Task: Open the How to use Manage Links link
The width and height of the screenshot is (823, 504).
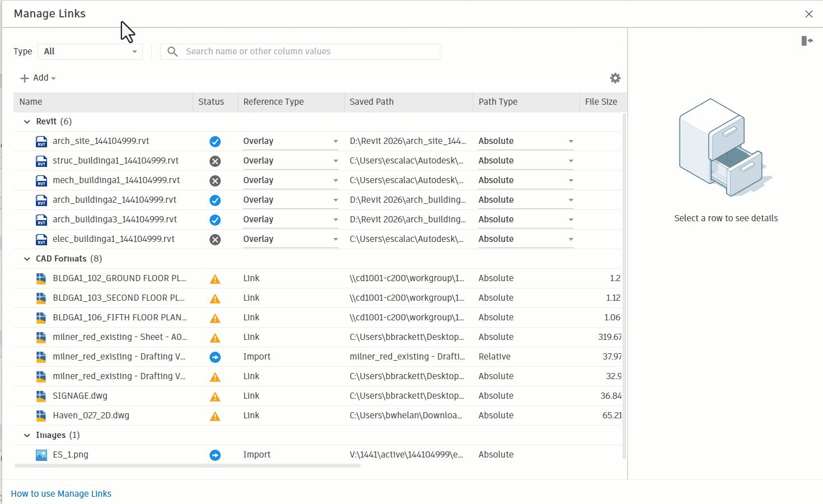Action: click(x=61, y=494)
